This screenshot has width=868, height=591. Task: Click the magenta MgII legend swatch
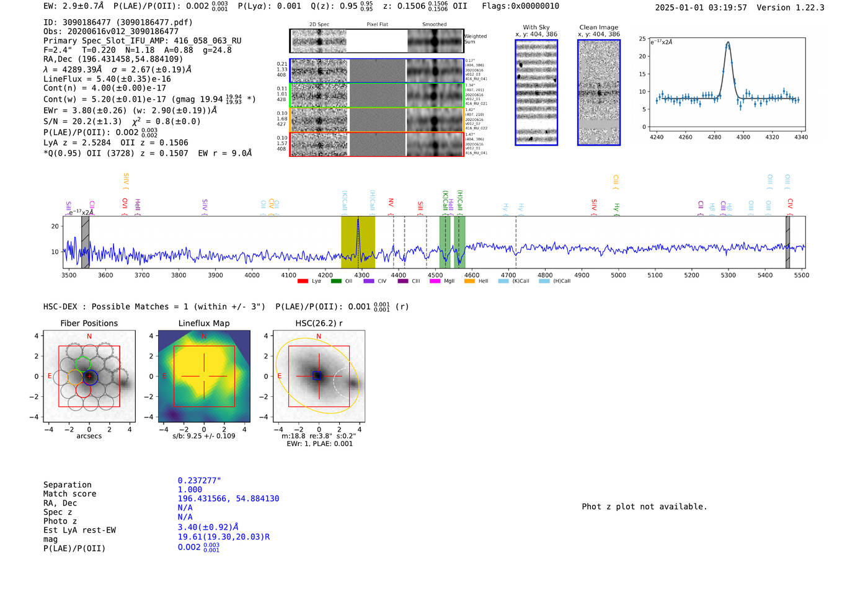(x=435, y=281)
